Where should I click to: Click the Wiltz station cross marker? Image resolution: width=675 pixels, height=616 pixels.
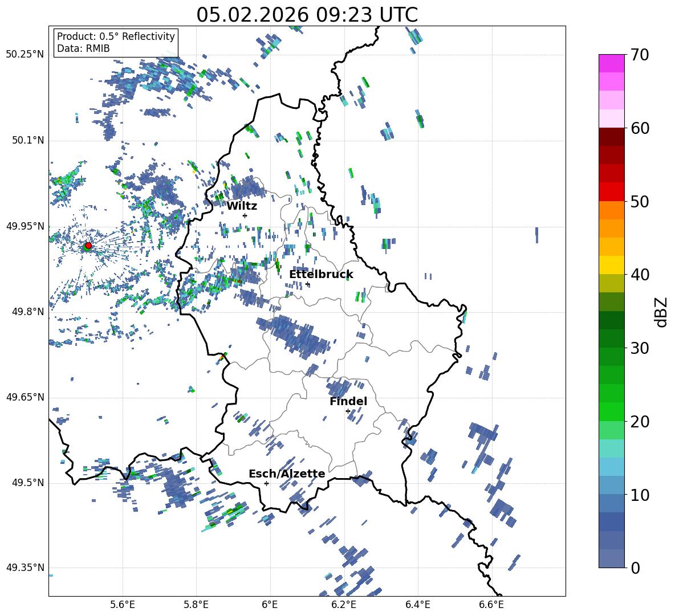click(x=245, y=215)
